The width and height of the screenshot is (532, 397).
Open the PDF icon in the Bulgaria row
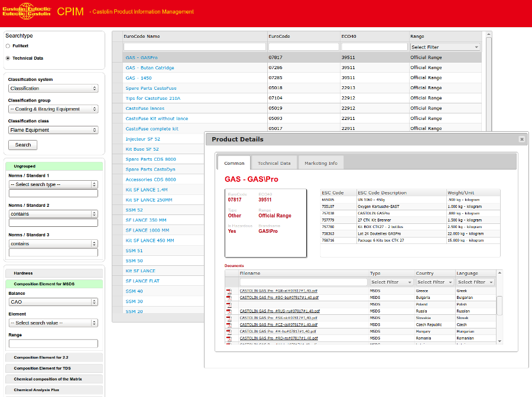pyautogui.click(x=229, y=298)
